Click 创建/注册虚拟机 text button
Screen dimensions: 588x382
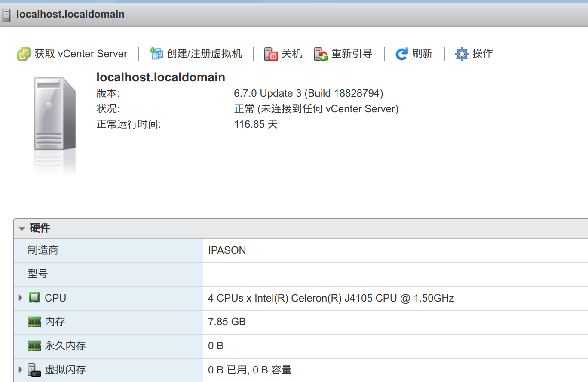point(204,54)
